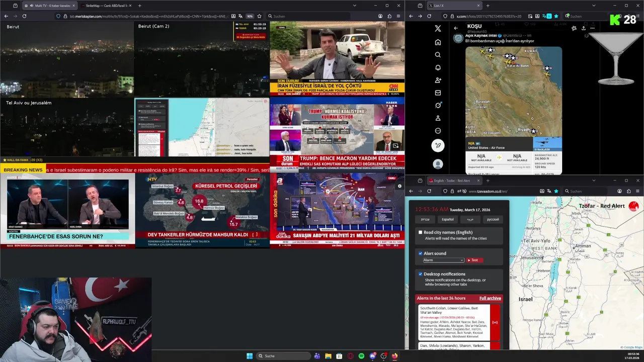This screenshot has width=644, height=362.
Task: Share the KOŞU list via share icon
Action: point(583,28)
